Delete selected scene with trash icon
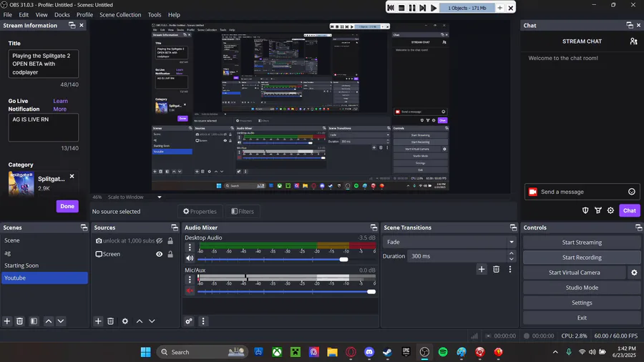This screenshot has width=644, height=362. click(x=20, y=321)
